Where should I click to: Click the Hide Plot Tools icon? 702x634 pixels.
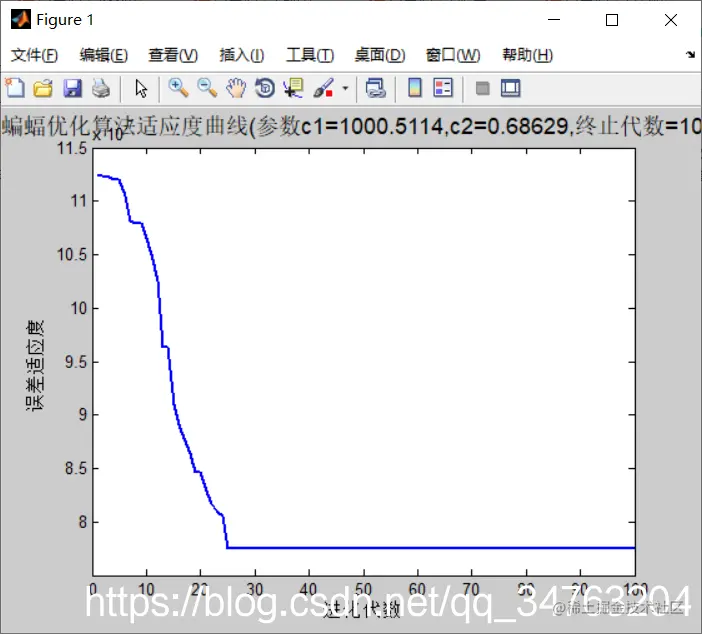pos(482,88)
